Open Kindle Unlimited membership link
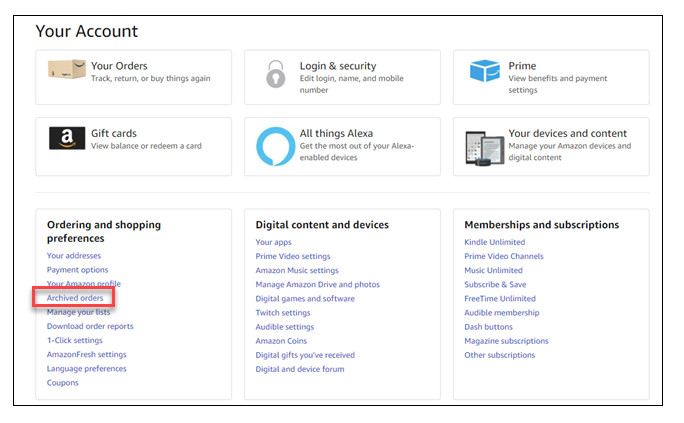The height and width of the screenshot is (423, 684). (x=494, y=242)
